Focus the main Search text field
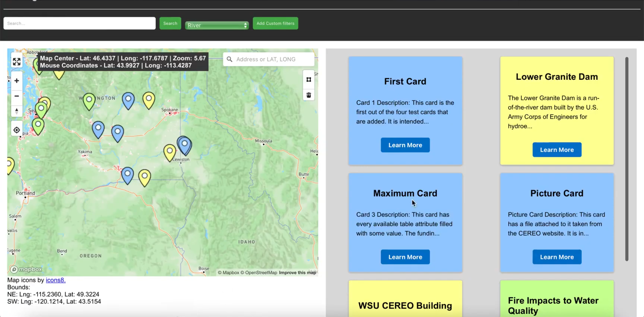This screenshot has width=644, height=317. pyautogui.click(x=79, y=23)
